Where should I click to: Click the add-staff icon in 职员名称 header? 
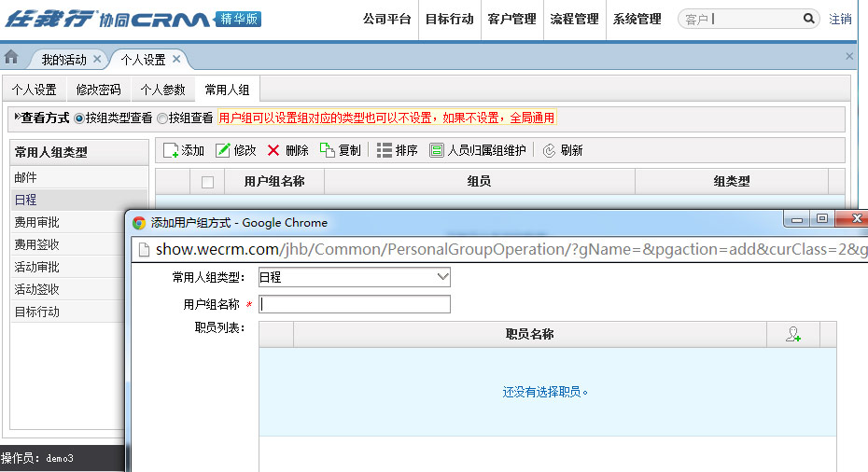793,335
